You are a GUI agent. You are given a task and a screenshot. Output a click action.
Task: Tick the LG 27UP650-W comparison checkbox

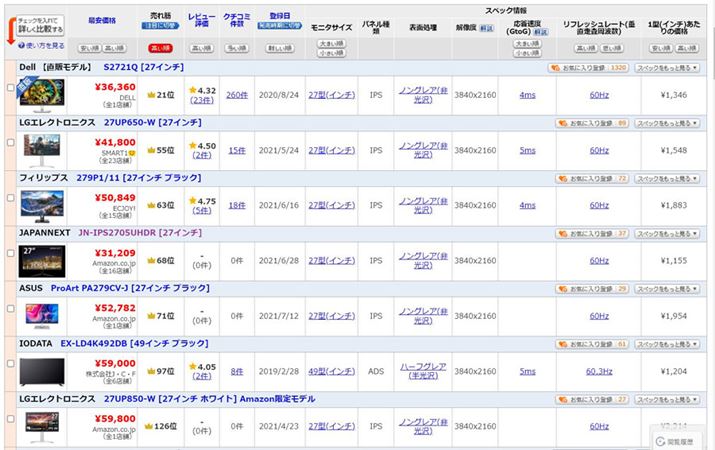tap(10, 142)
